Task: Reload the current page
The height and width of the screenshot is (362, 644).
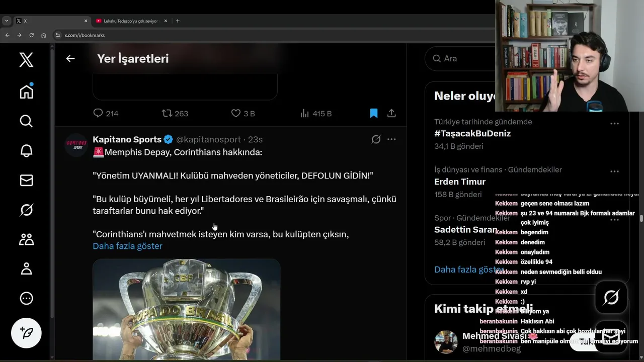Action: click(x=31, y=35)
